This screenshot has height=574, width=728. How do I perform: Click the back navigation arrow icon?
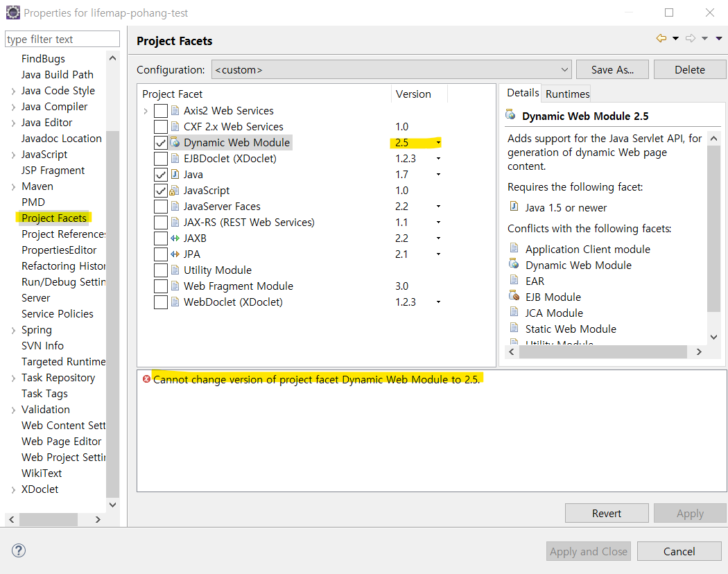tap(661, 39)
